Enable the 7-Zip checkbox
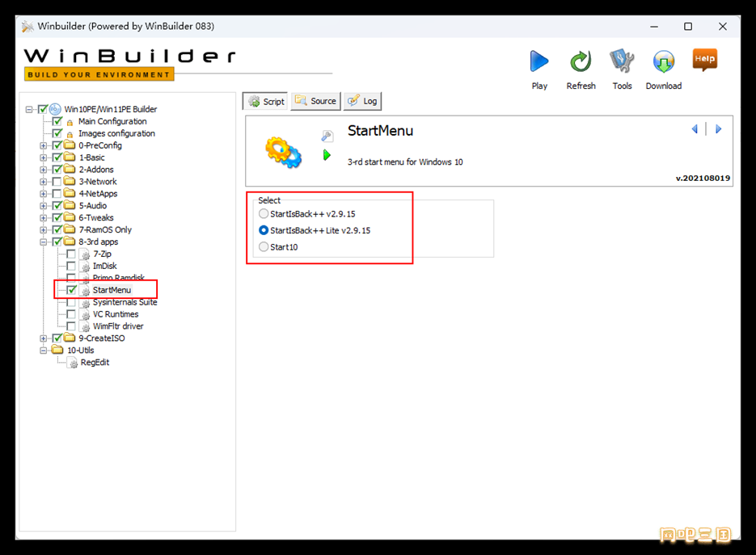This screenshot has height=555, width=756. [71, 254]
